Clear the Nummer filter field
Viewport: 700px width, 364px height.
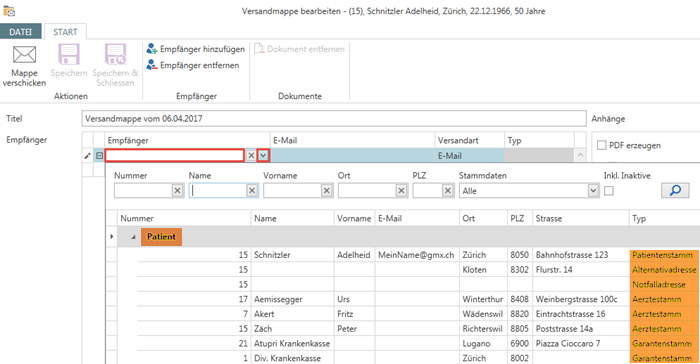(178, 191)
